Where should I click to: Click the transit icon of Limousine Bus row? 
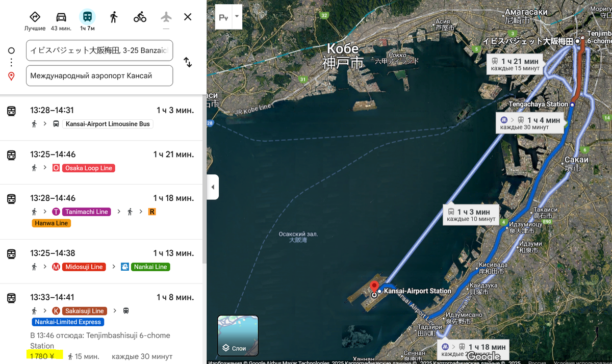pos(11,111)
